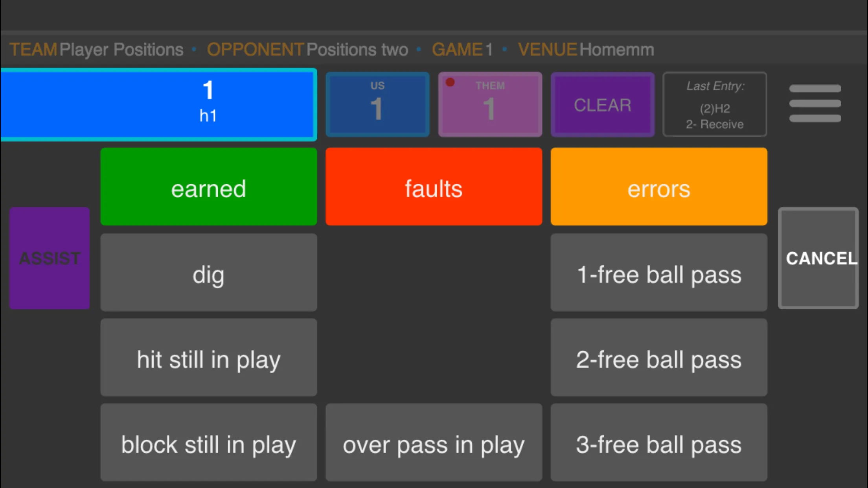868x488 pixels.
Task: Click the hit still in play button
Action: 208,358
